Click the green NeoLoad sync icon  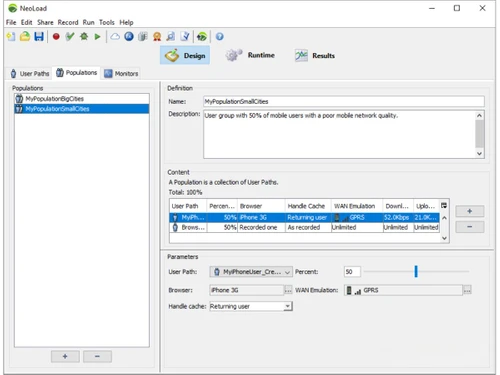point(202,36)
